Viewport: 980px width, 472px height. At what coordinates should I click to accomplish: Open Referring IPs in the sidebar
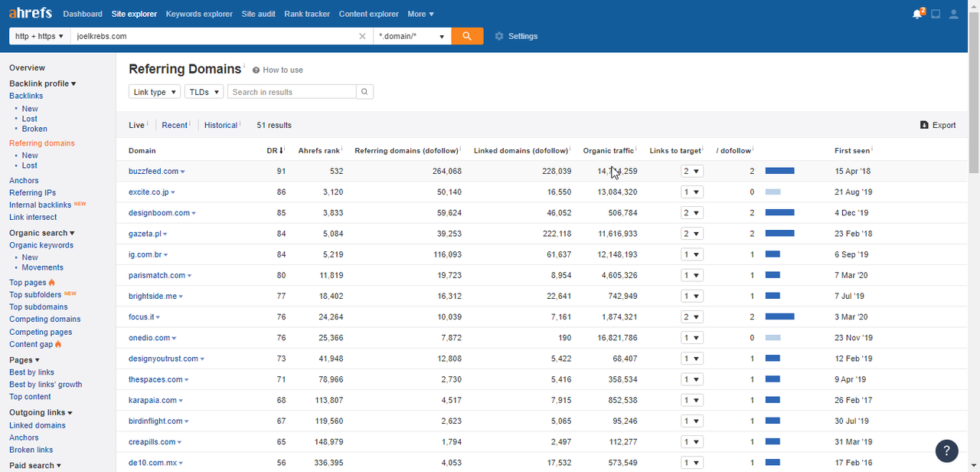pos(32,193)
